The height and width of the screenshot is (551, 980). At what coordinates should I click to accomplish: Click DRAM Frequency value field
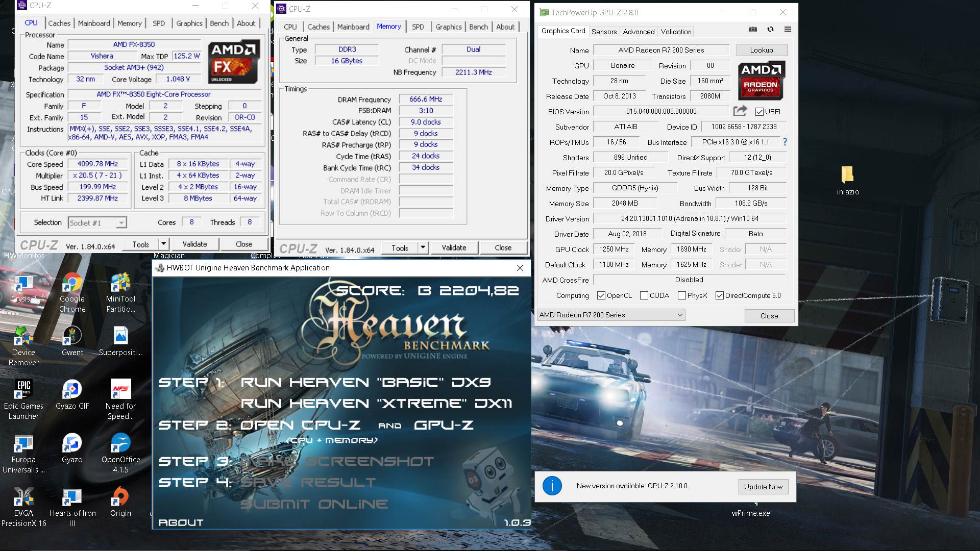tap(426, 99)
